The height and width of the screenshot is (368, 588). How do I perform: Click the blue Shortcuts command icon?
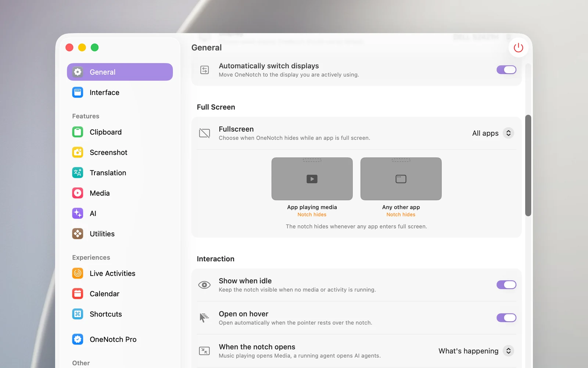pos(78,314)
